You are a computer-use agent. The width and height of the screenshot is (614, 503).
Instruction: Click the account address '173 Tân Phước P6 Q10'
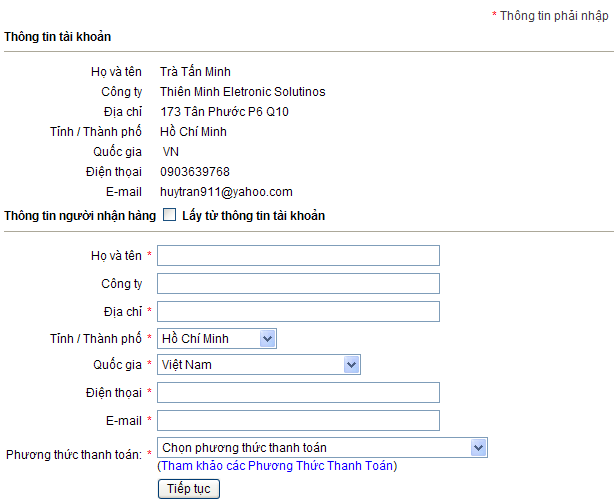pos(224,112)
